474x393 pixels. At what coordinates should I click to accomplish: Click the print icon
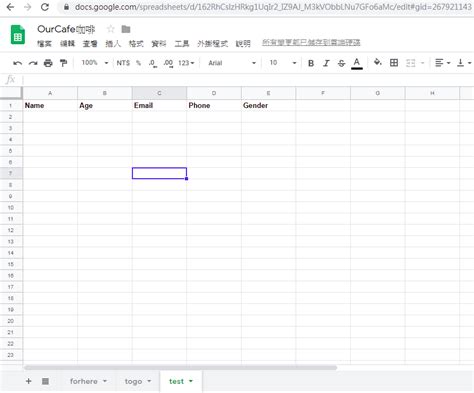48,63
